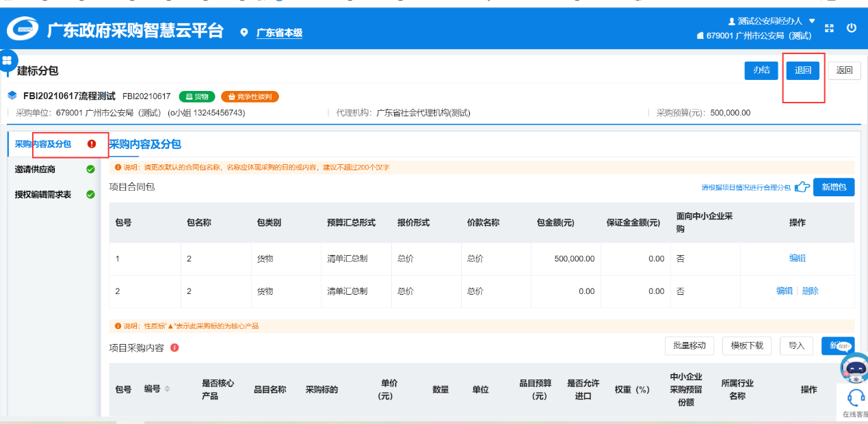
Task: Expand the 测试公安局经办人 user dropdown
Action: pyautogui.click(x=812, y=21)
